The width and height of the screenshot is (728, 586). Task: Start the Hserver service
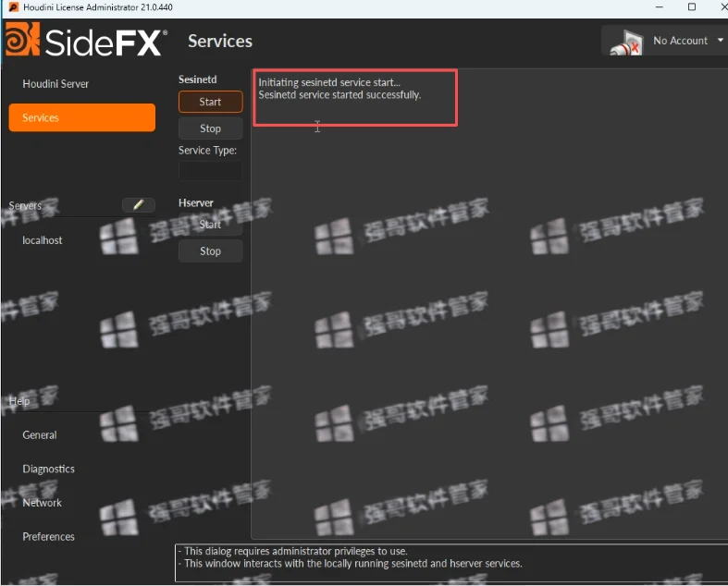click(x=210, y=225)
